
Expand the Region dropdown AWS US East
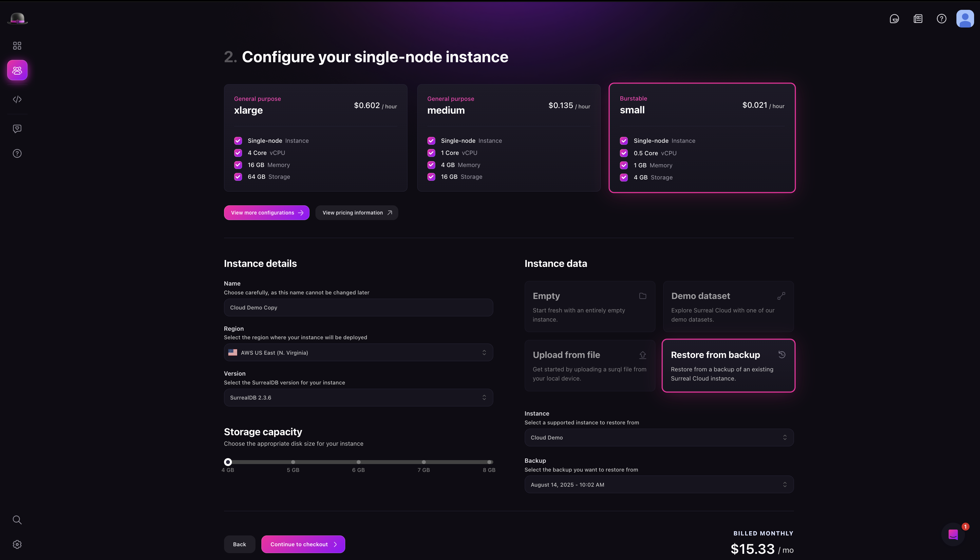pos(358,352)
